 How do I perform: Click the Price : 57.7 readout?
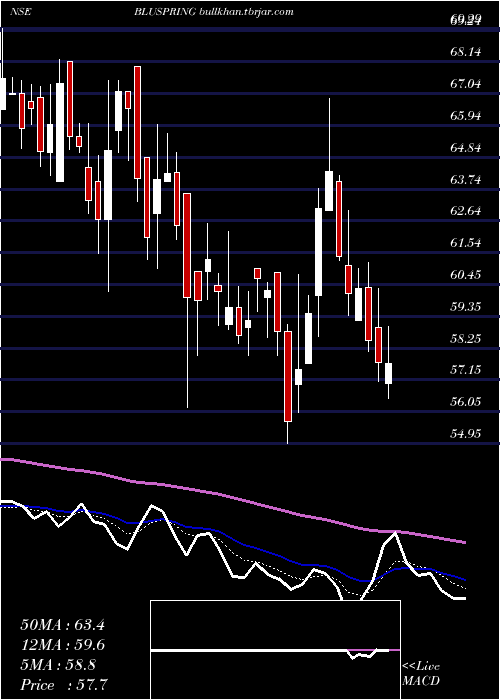click(x=64, y=685)
